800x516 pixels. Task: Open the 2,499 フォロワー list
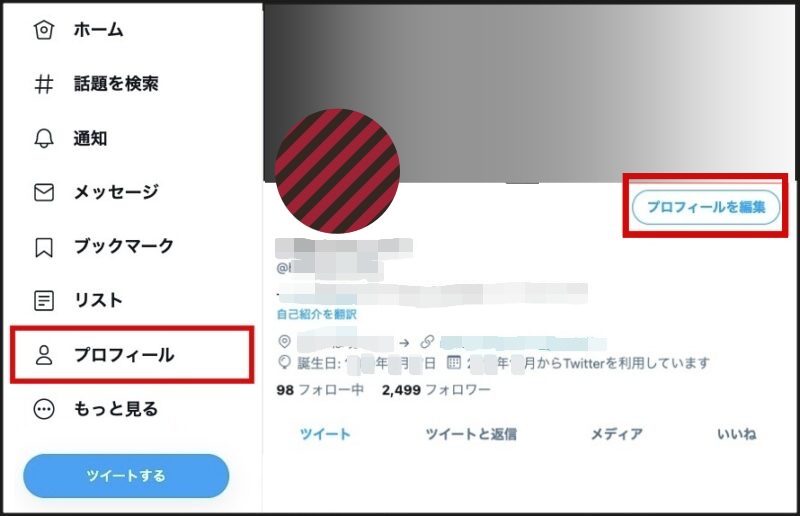[x=436, y=390]
